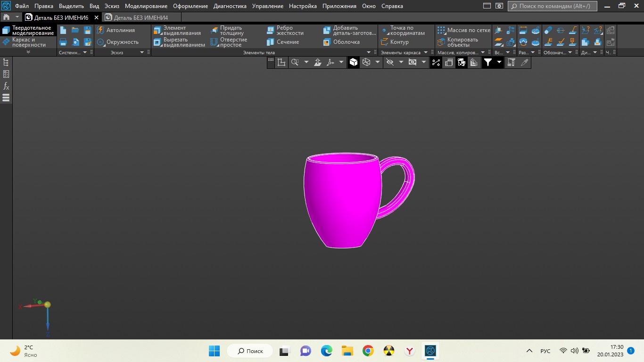Click the command search field
The image size is (644, 362).
coord(553,6)
